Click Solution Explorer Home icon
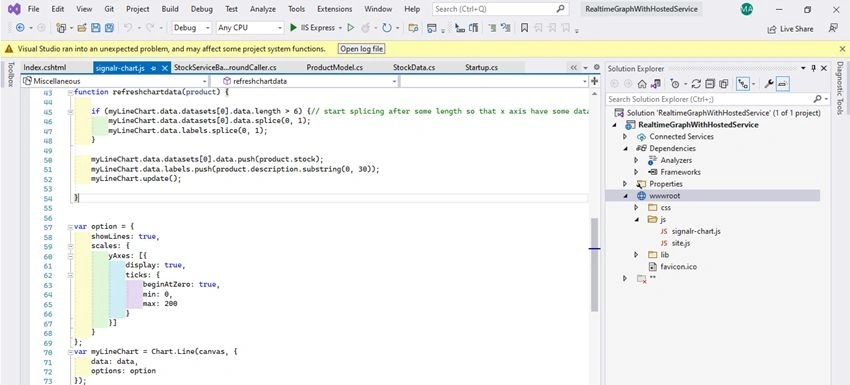The height and width of the screenshot is (385, 850). point(642,84)
